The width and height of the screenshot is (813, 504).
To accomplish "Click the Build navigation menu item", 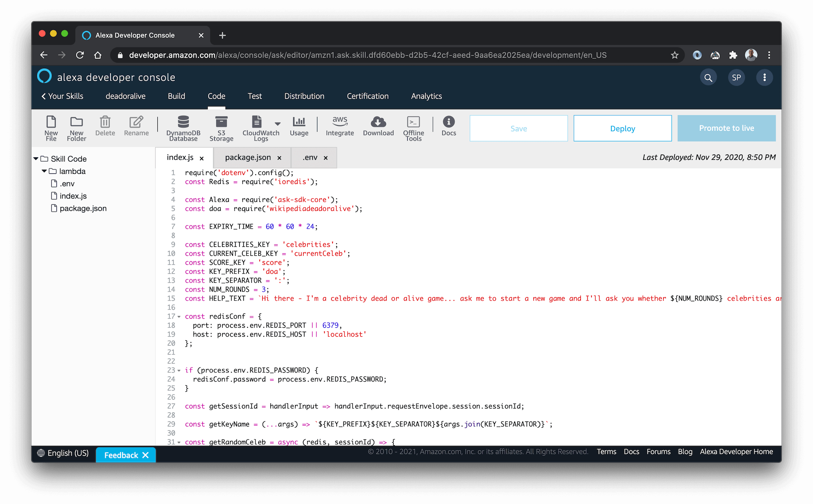I will (176, 96).
